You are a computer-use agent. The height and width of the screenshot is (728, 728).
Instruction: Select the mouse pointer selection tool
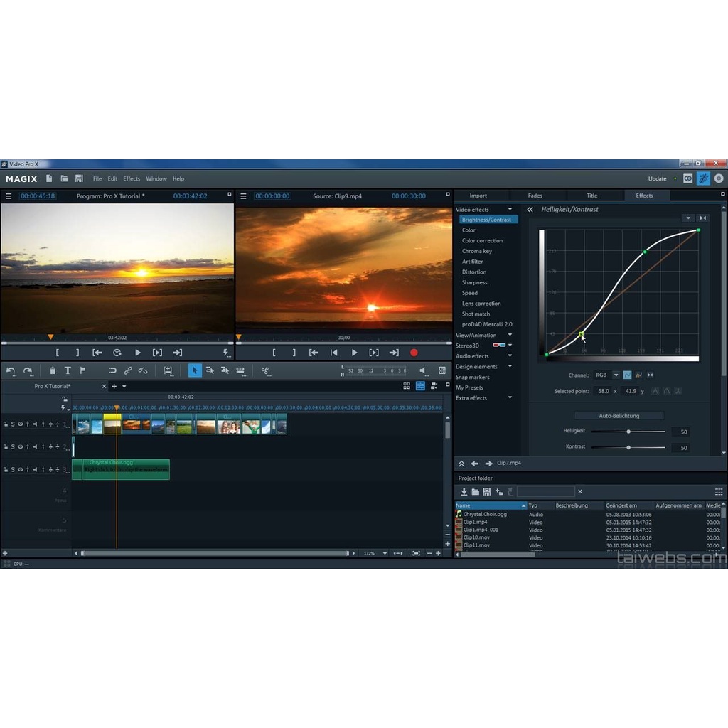click(195, 370)
